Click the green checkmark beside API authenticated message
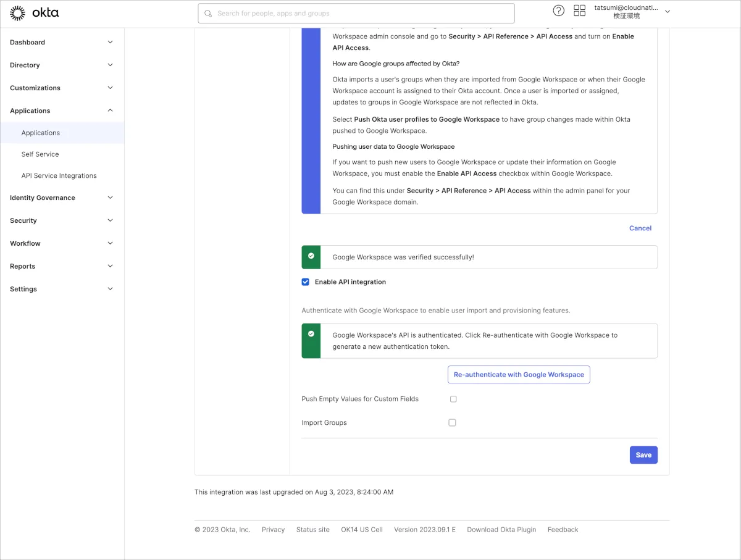The height and width of the screenshot is (560, 741). pyautogui.click(x=311, y=334)
